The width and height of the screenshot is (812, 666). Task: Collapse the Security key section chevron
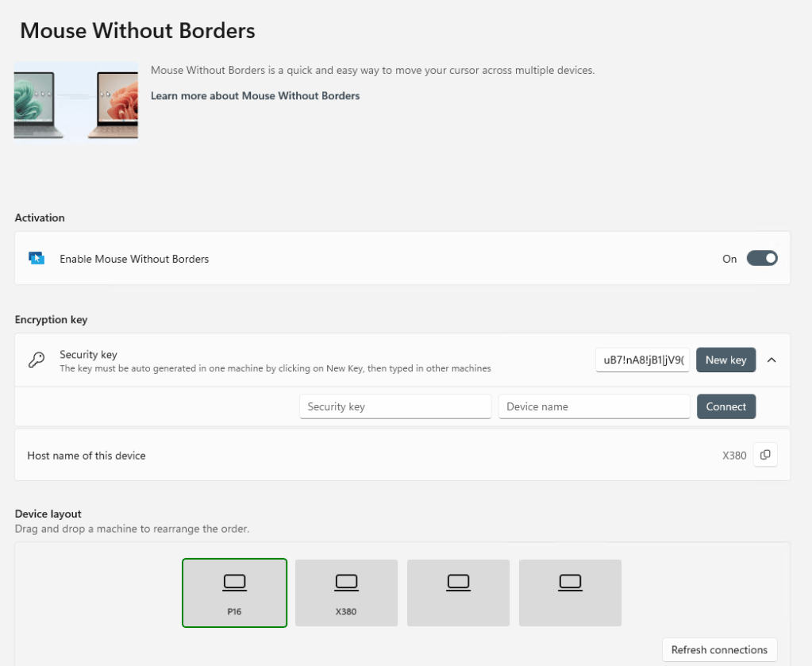coord(772,360)
